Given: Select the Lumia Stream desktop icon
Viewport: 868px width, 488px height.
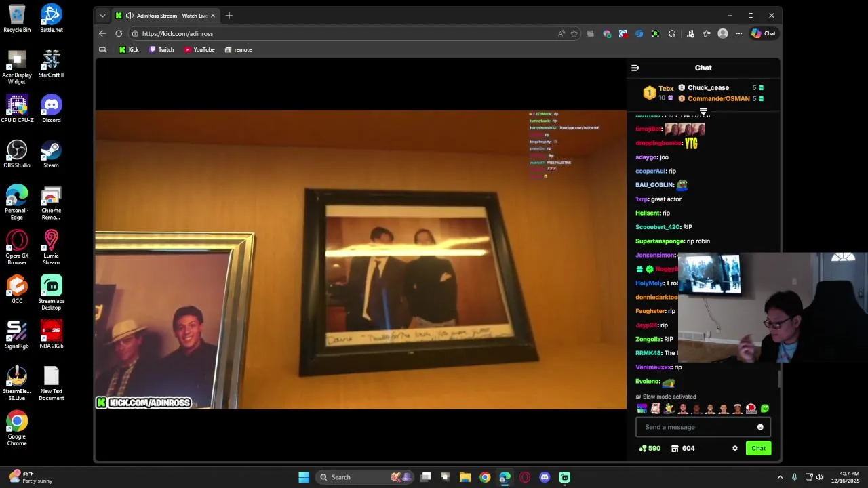Looking at the screenshot, I should click(x=52, y=247).
